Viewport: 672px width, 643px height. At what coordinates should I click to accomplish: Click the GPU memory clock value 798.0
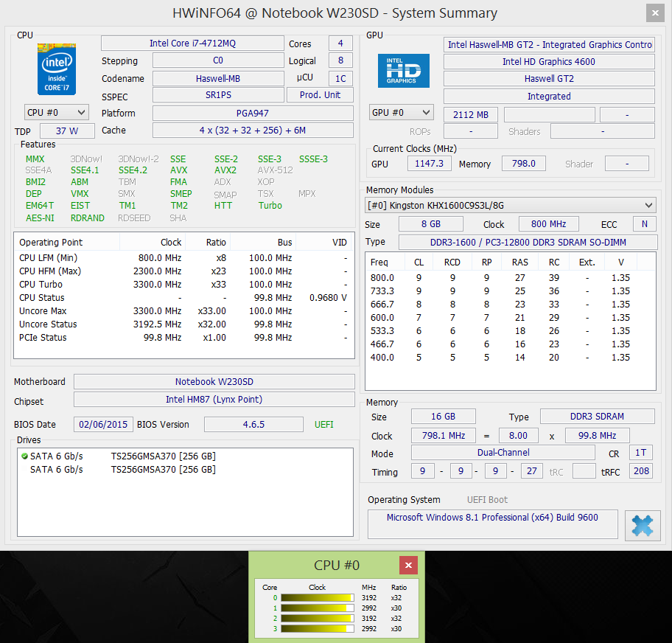524,164
